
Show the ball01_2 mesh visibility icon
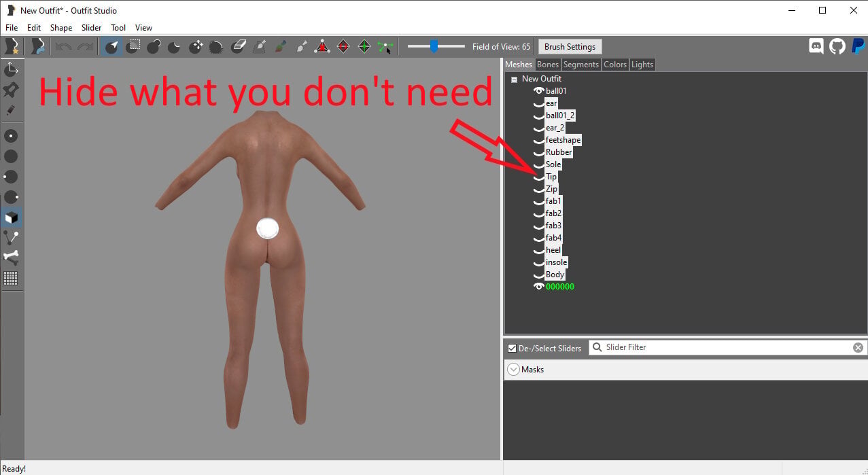tap(539, 116)
